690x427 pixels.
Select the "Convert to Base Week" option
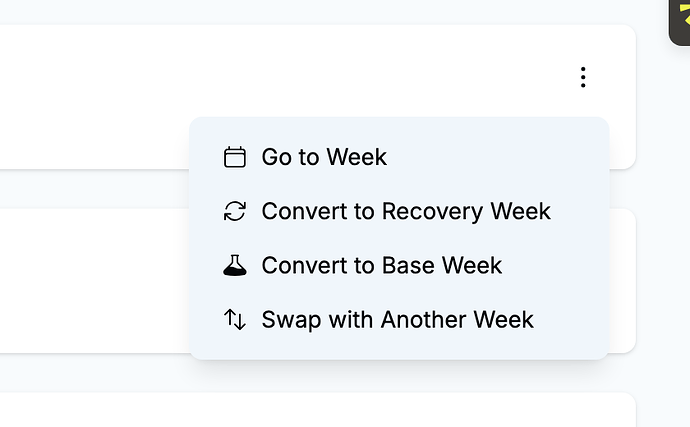tap(381, 265)
